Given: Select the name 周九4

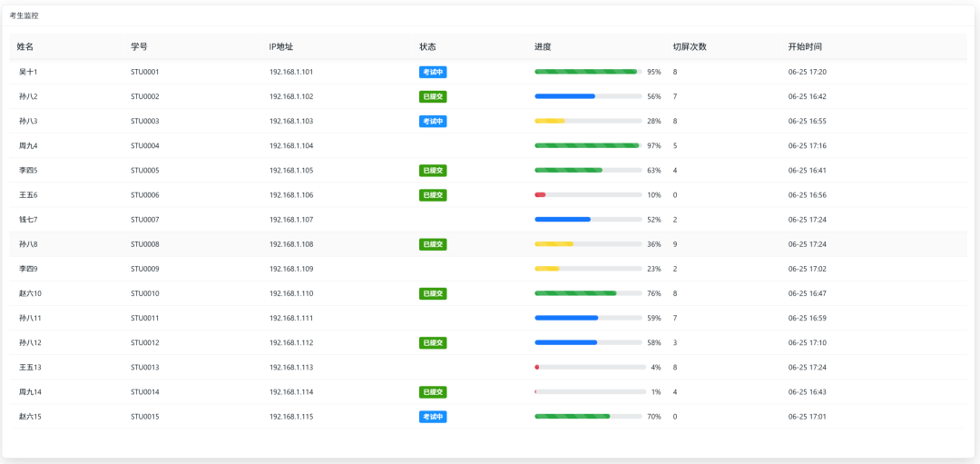Looking at the screenshot, I should [28, 145].
